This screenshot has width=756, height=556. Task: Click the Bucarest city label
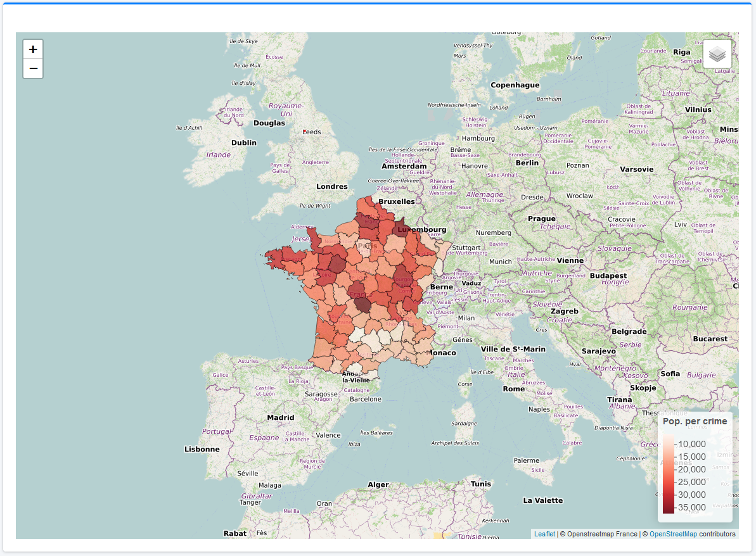pos(710,339)
